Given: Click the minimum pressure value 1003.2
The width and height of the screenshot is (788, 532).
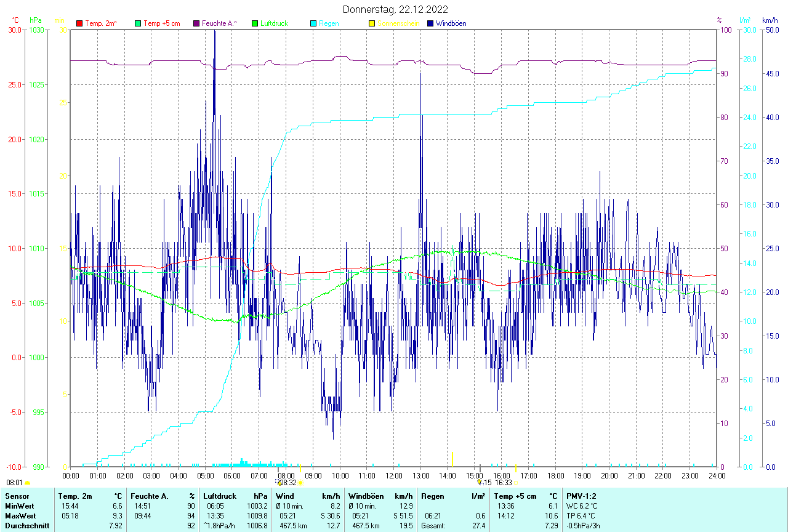Looking at the screenshot, I should tap(257, 506).
